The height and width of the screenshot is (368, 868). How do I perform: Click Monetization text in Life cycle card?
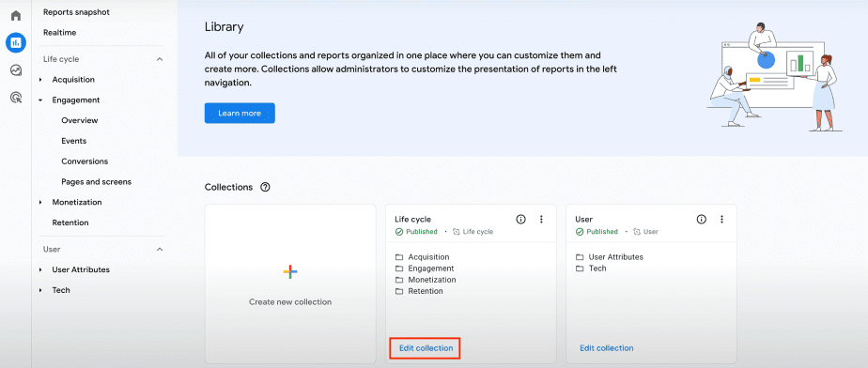432,280
